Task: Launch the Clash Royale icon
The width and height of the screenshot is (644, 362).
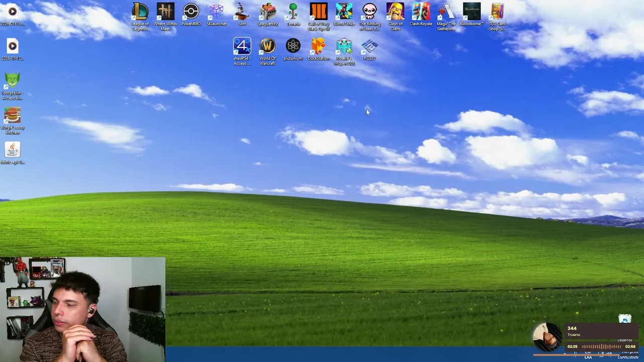Action: (x=421, y=14)
